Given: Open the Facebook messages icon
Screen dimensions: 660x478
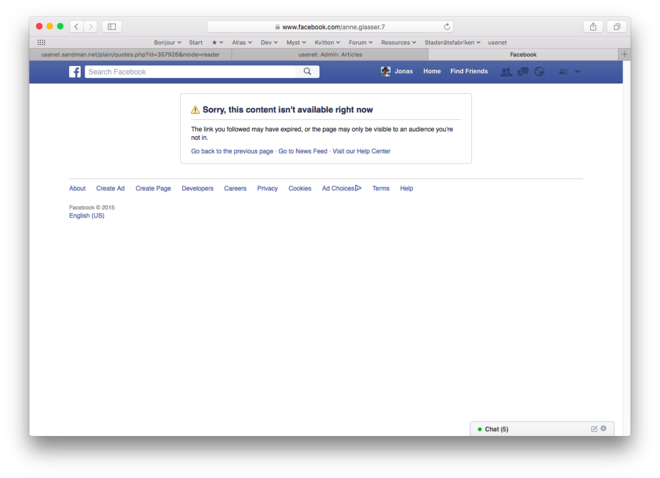Looking at the screenshot, I should (522, 72).
